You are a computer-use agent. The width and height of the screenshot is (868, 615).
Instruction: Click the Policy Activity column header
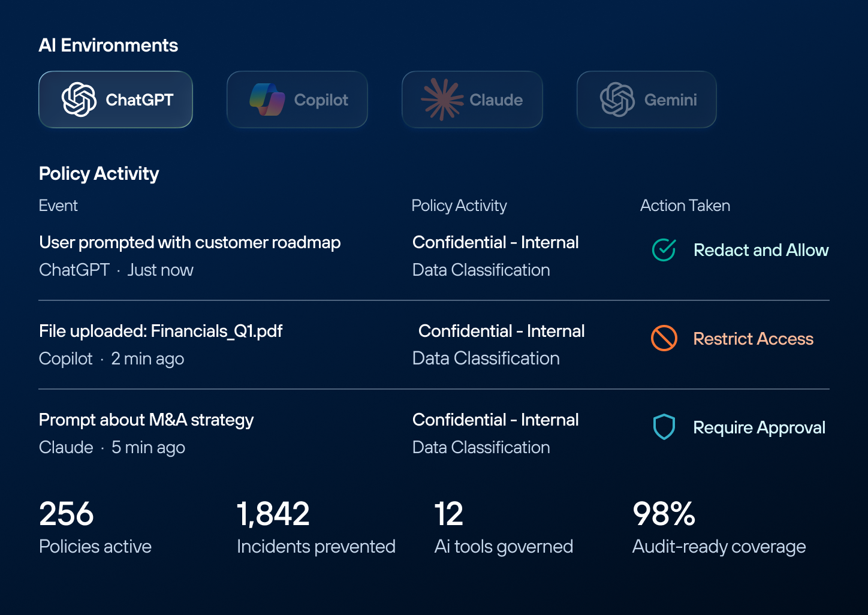[x=459, y=206]
